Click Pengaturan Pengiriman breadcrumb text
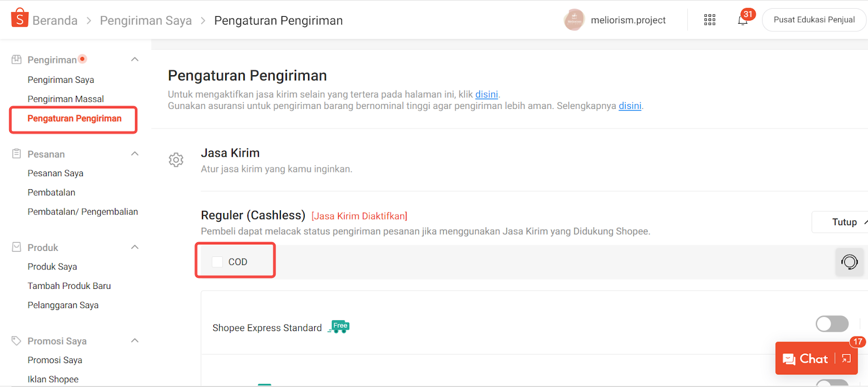The width and height of the screenshot is (868, 387). click(x=278, y=21)
